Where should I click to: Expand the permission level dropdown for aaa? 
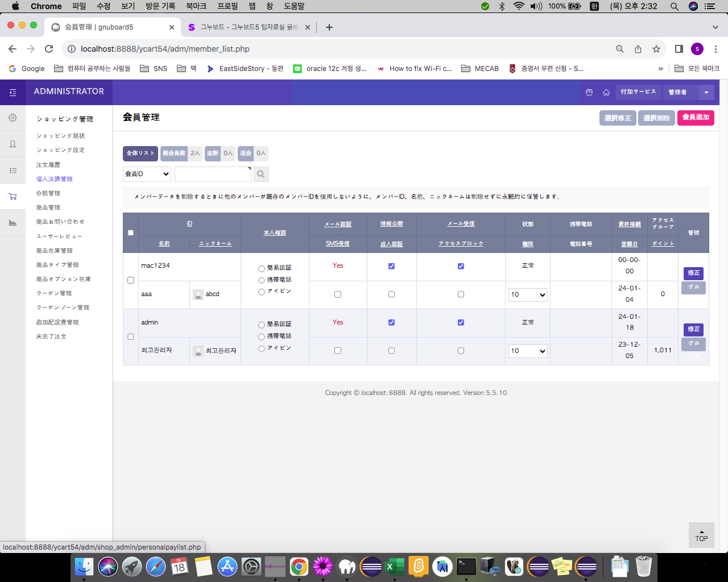coord(528,294)
